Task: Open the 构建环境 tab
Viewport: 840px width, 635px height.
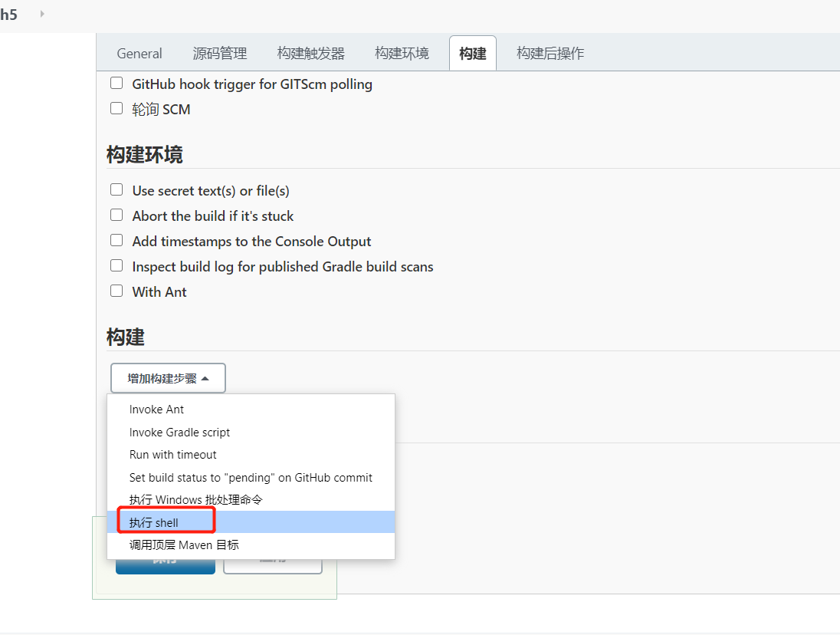Action: tap(402, 54)
